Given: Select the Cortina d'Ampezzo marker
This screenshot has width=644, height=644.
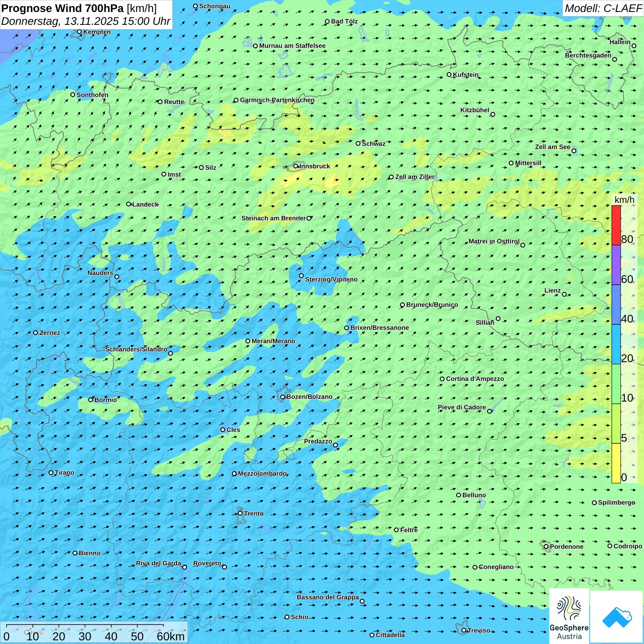Looking at the screenshot, I should (x=443, y=379).
